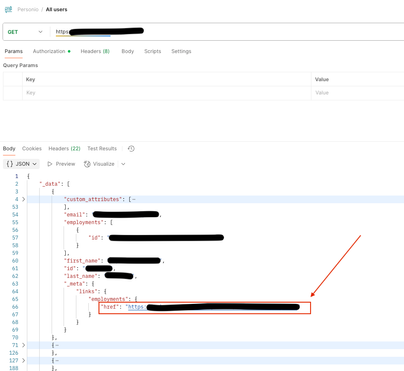Open the response history clock icon
Screen dimensions: 404x371
pyautogui.click(x=131, y=149)
